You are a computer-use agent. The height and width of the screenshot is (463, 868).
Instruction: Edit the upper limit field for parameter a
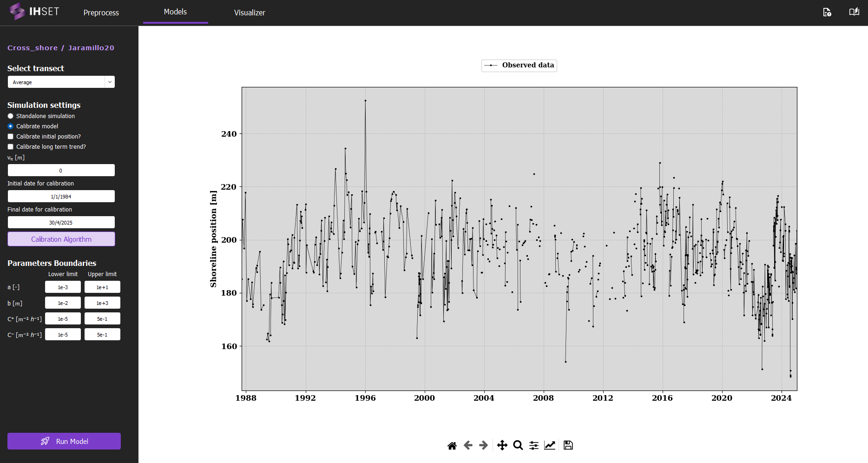coord(102,287)
